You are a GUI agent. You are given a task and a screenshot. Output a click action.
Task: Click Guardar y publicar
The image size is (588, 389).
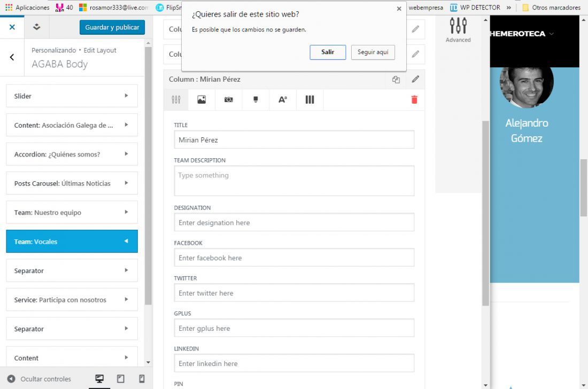(x=112, y=27)
